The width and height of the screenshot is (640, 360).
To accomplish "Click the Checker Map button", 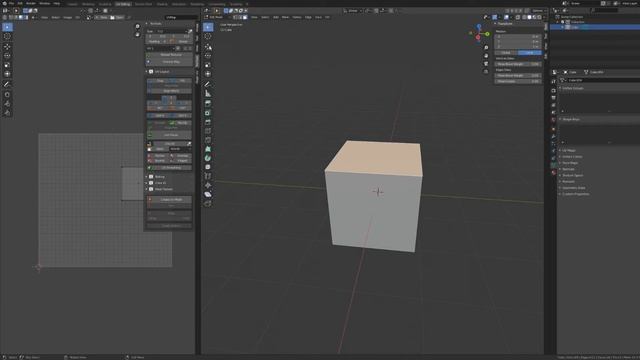I will click(169, 62).
